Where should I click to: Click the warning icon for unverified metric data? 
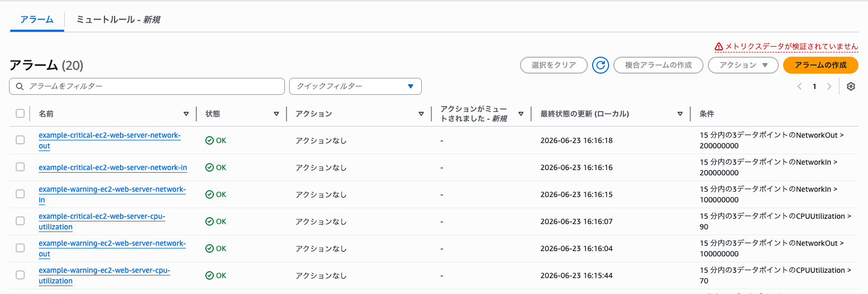pos(719,46)
